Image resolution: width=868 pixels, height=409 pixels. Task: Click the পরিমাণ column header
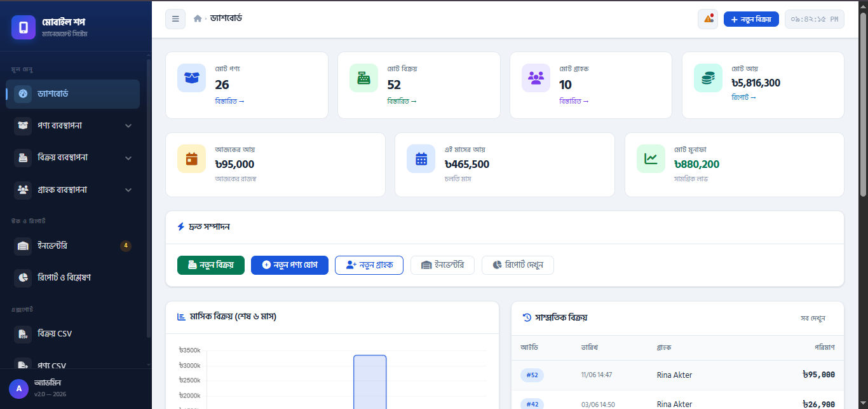tap(825, 348)
